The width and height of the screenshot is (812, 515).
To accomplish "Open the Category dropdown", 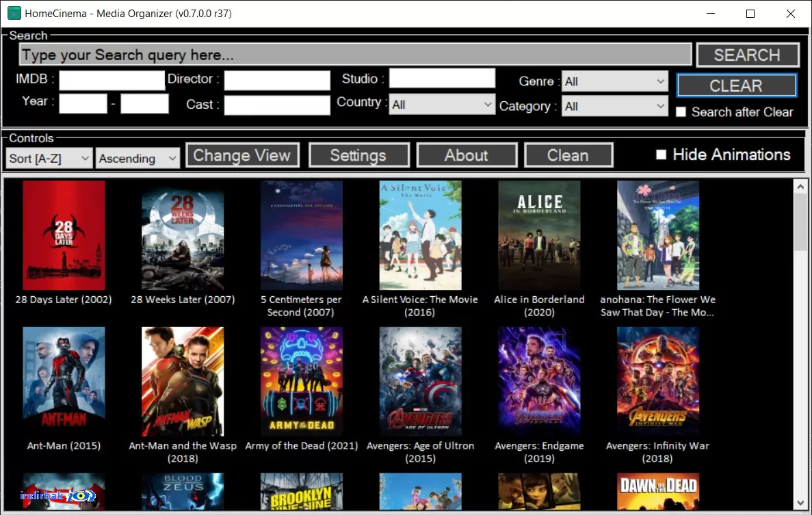I will click(615, 106).
